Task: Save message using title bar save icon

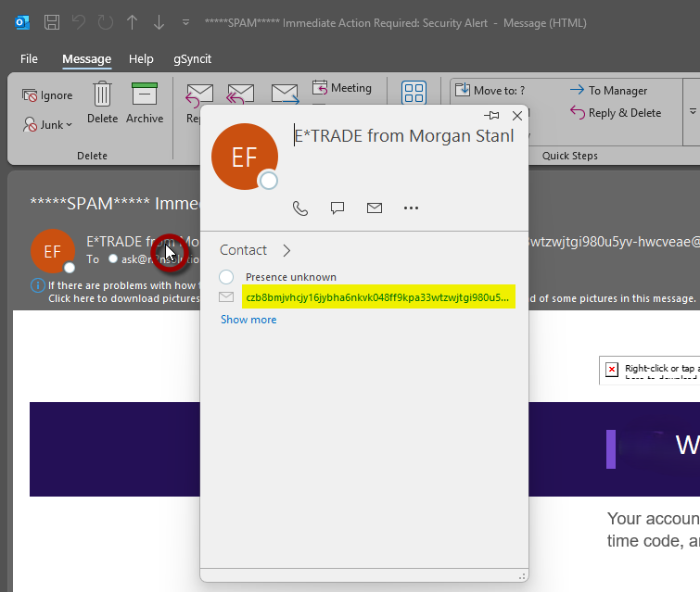Action: [53, 22]
